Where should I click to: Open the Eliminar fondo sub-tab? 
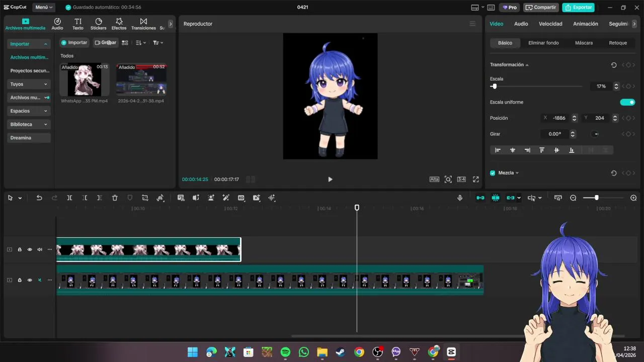543,43
